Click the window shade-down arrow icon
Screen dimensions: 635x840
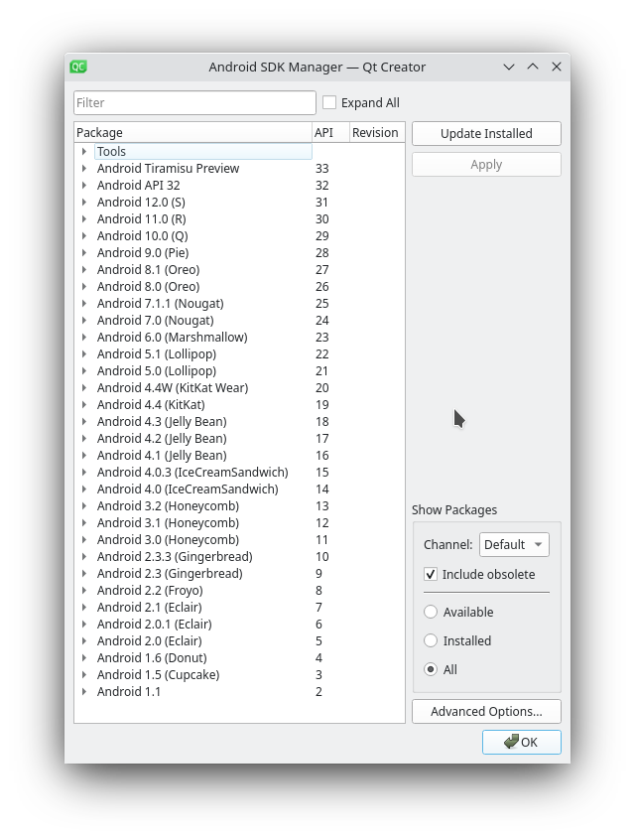[x=509, y=67]
